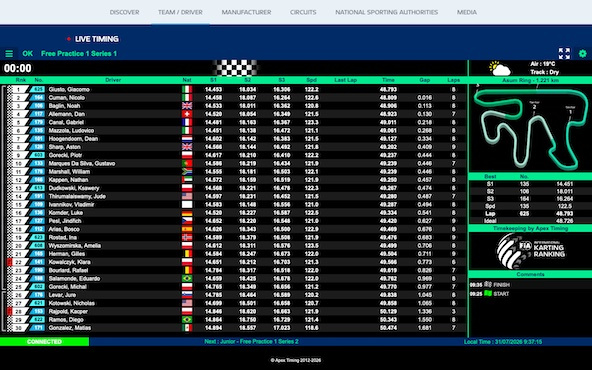Open the DISCOVER menu
Image resolution: width=592 pixels, height=370 pixels.
pos(124,12)
